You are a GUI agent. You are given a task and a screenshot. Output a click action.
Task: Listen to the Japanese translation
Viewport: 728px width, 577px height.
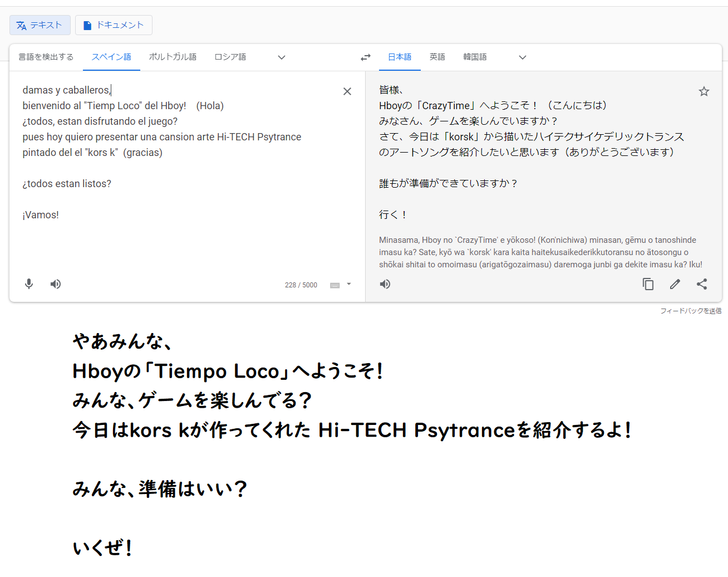(385, 284)
